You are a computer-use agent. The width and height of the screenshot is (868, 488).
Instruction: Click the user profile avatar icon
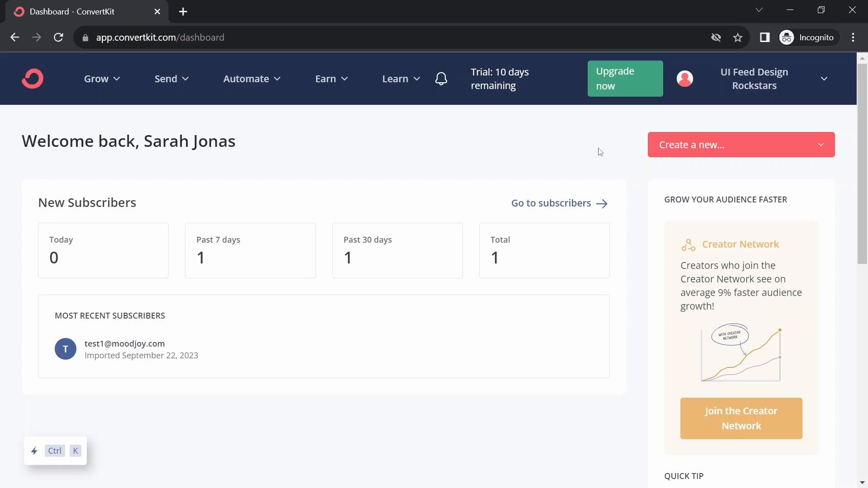pyautogui.click(x=684, y=78)
